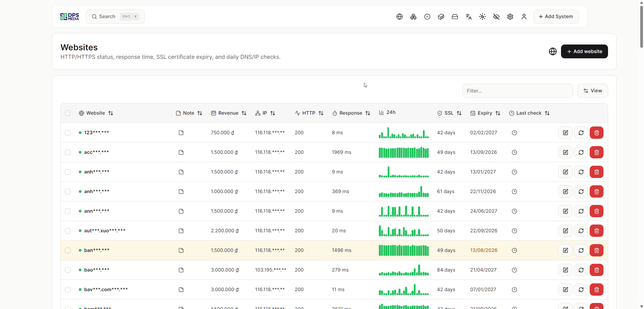This screenshot has width=644, height=309.
Task: Click the 24h chart for ban***.*** row
Action: tap(404, 250)
